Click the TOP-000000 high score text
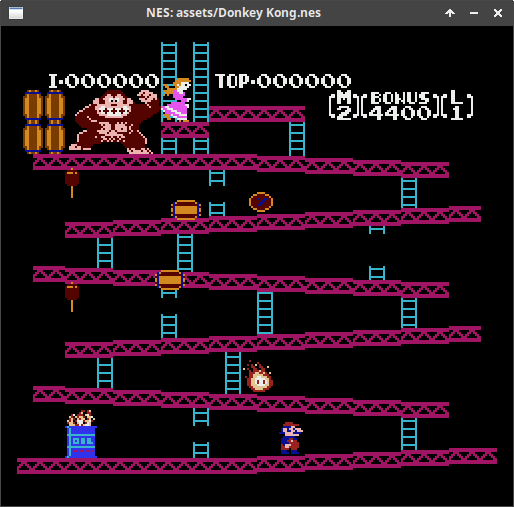 click(283, 81)
